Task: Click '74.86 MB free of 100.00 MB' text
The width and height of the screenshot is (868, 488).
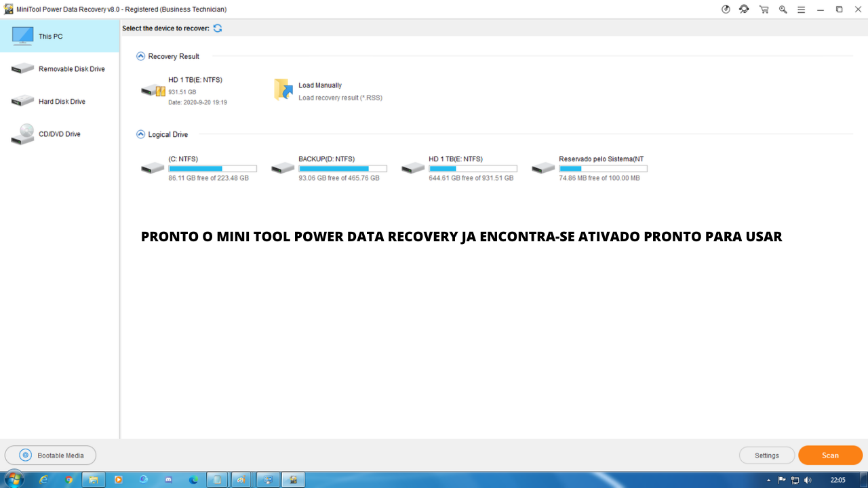Action: click(x=599, y=178)
